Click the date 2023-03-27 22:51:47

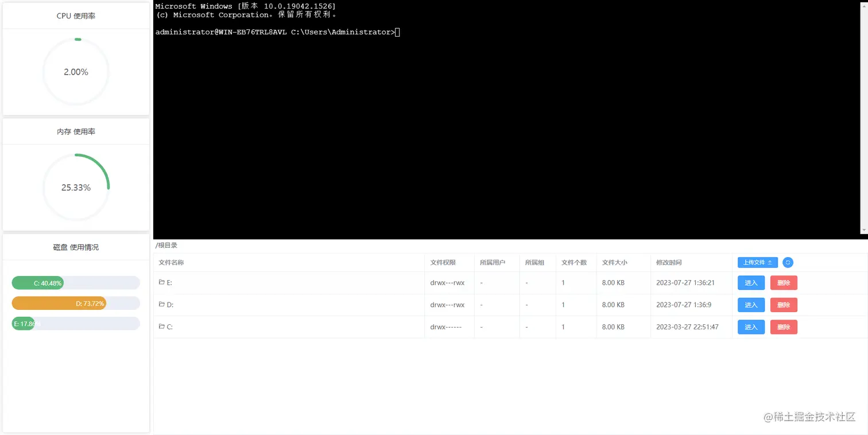pyautogui.click(x=687, y=327)
